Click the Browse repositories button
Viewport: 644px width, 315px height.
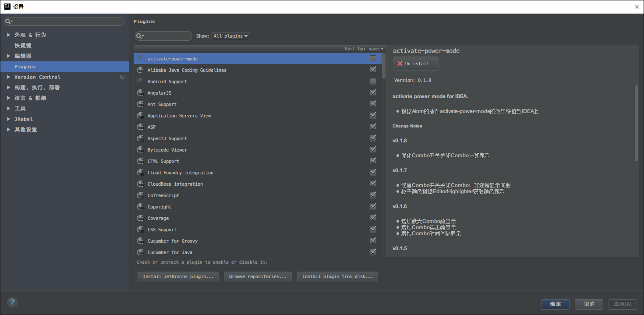point(258,277)
